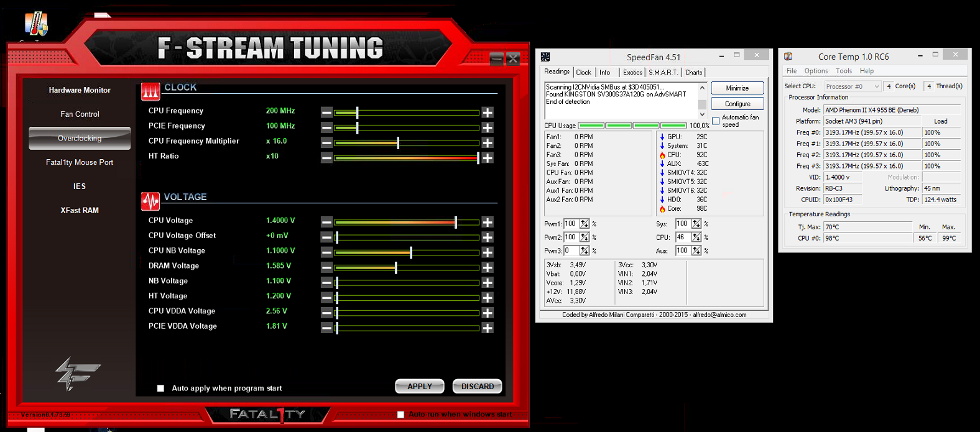Adjust the Pwm1 spinner arrows in SpeedFan
The height and width of the screenshot is (432, 980).
(585, 224)
